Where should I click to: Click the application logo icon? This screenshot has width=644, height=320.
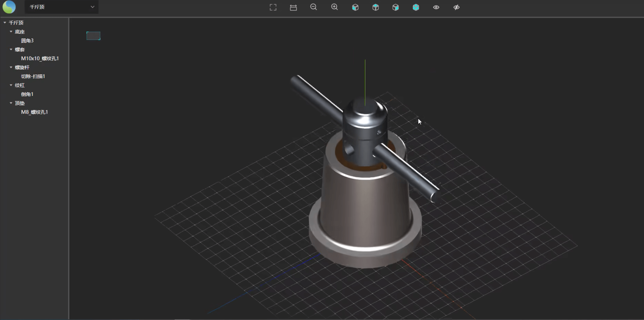coord(9,7)
